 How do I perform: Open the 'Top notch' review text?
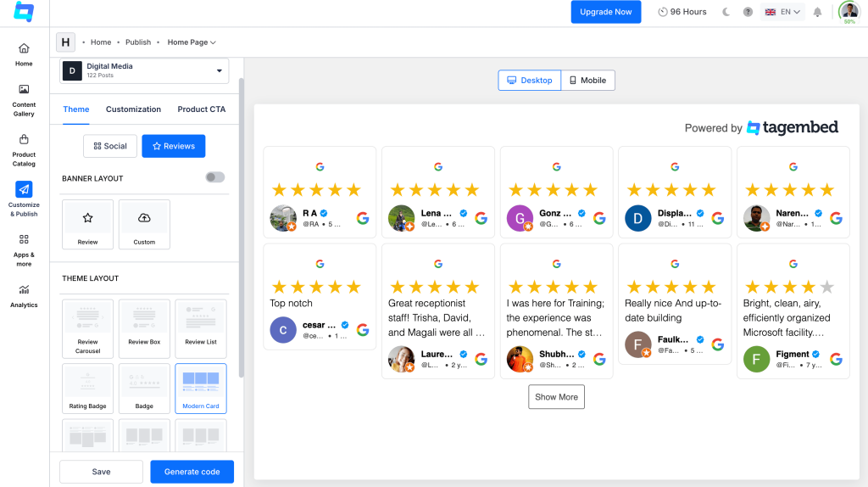pyautogui.click(x=292, y=303)
